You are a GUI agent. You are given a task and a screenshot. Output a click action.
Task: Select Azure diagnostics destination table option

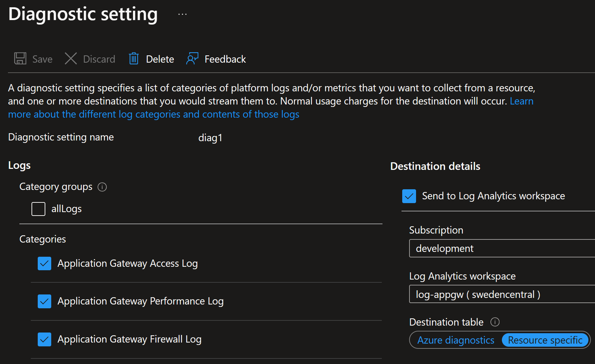pyautogui.click(x=456, y=340)
